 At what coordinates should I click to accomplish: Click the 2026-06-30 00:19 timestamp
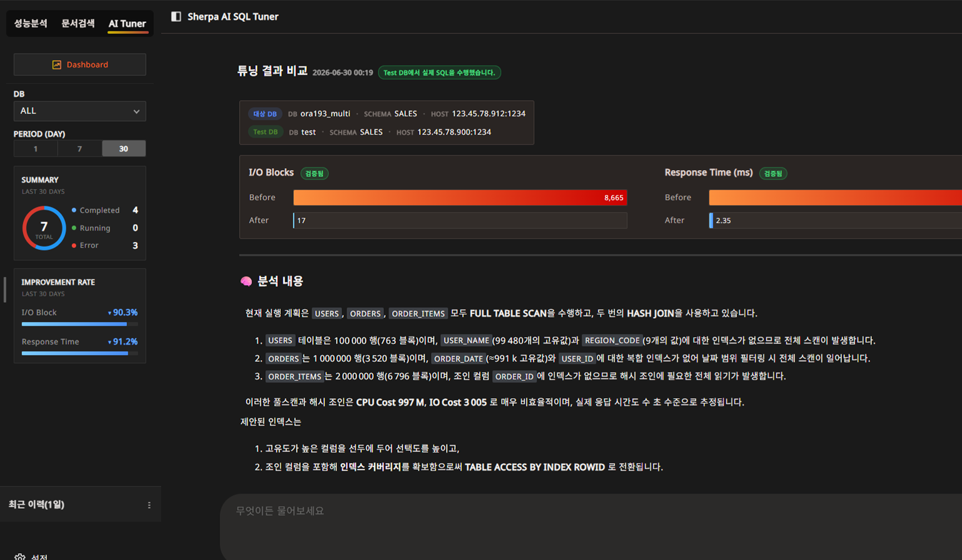pyautogui.click(x=343, y=72)
